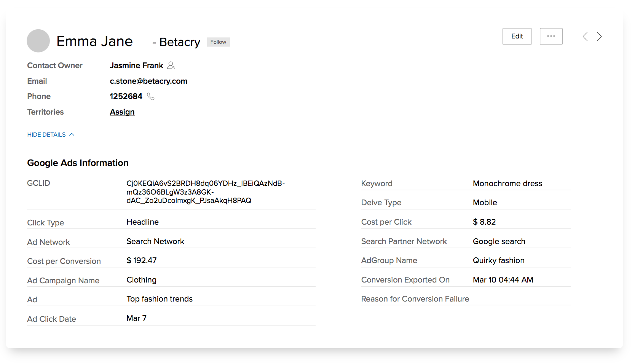Go to the previous record arrow
Image resolution: width=632 pixels, height=364 pixels.
click(x=585, y=37)
